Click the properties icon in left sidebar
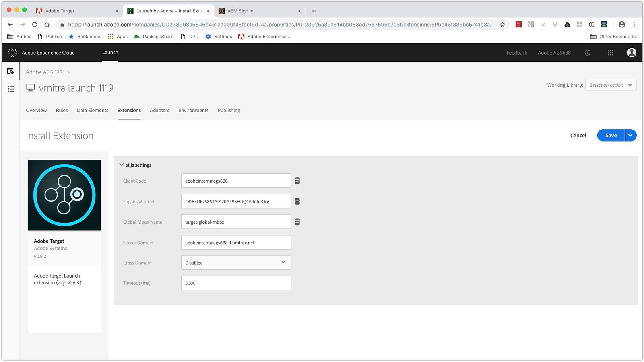 [11, 72]
